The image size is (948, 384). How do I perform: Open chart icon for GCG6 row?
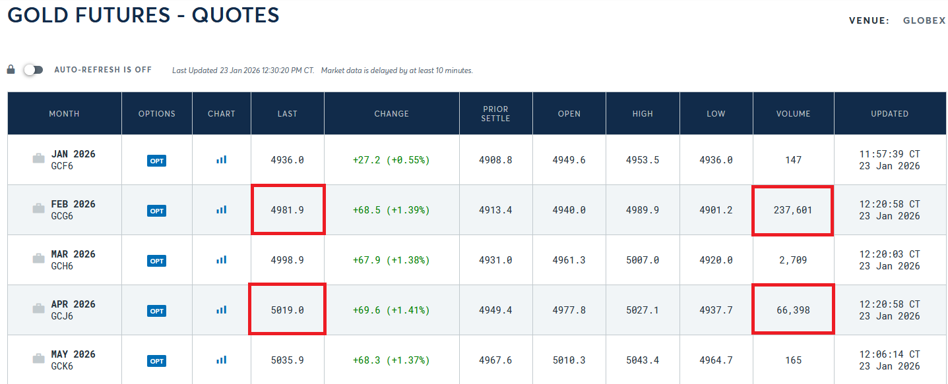click(221, 210)
